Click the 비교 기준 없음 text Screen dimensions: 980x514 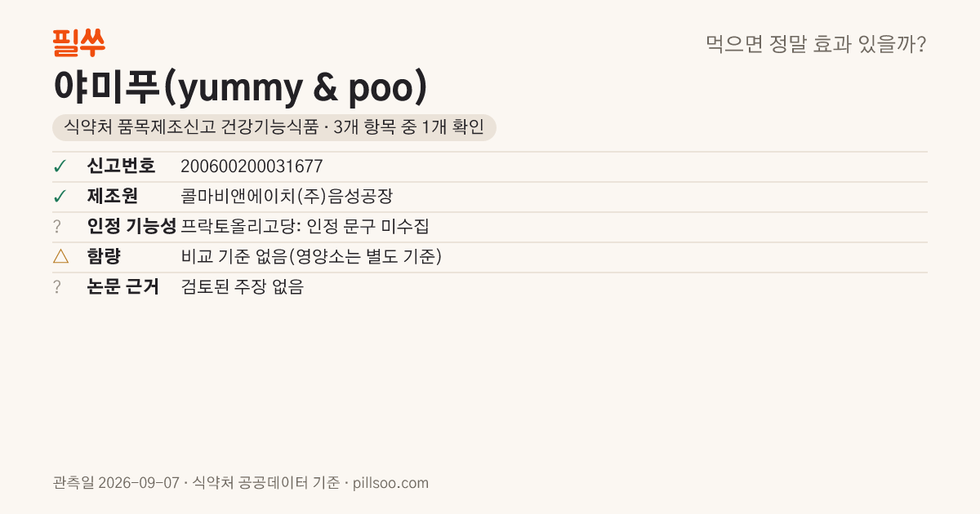(234, 257)
